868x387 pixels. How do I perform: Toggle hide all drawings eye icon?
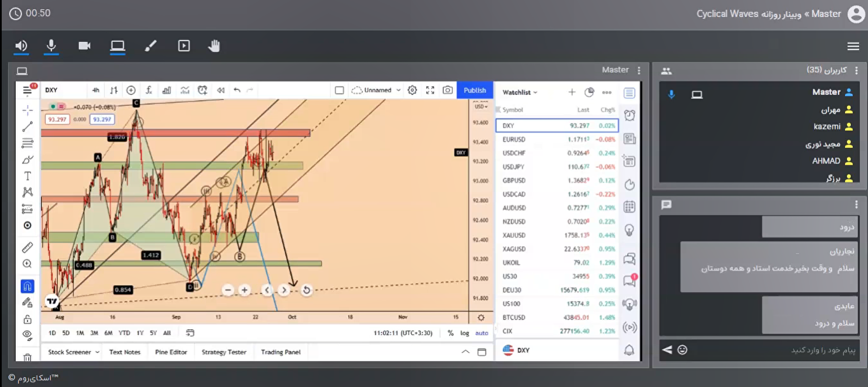point(27,335)
